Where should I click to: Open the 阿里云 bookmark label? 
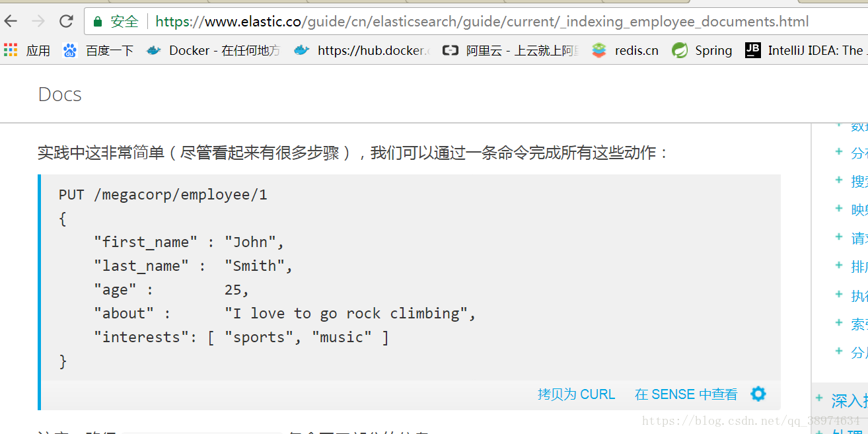pos(523,50)
